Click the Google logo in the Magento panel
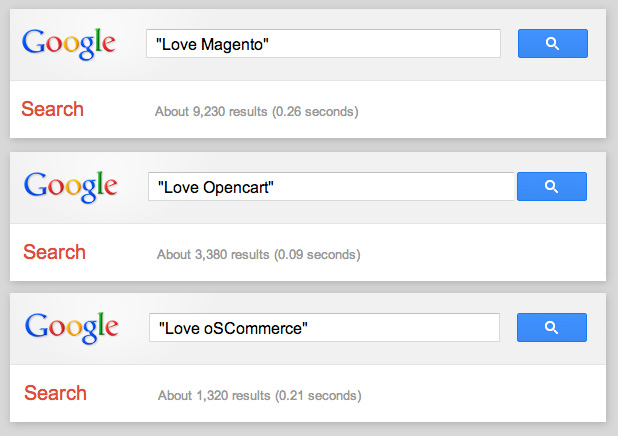Image resolution: width=618 pixels, height=436 pixels. tap(69, 44)
